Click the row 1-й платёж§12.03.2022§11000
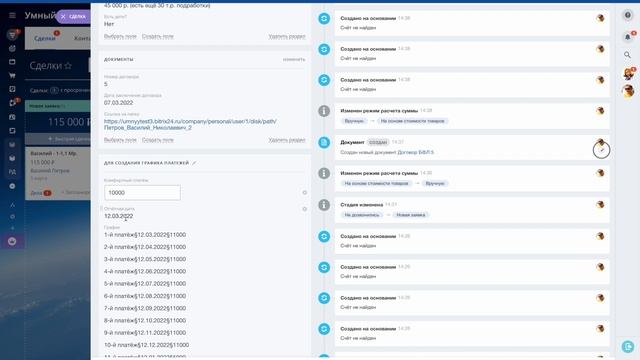The width and height of the screenshot is (640, 360). [x=145, y=235]
